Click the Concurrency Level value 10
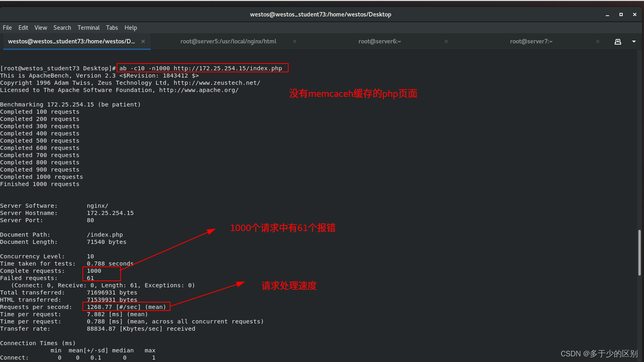Viewport: 644px width, 362px height. [x=90, y=256]
